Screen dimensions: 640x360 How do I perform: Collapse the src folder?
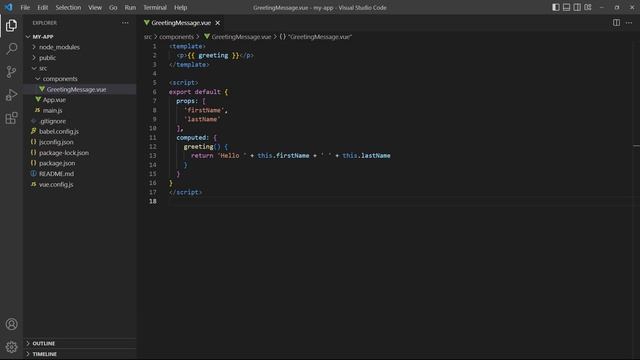pyautogui.click(x=34, y=68)
